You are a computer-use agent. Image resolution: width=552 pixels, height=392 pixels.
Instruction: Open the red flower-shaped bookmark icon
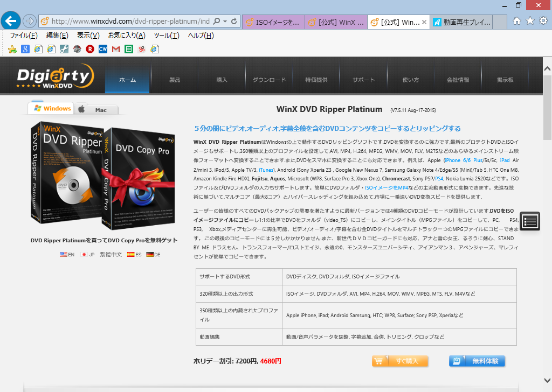(142, 49)
